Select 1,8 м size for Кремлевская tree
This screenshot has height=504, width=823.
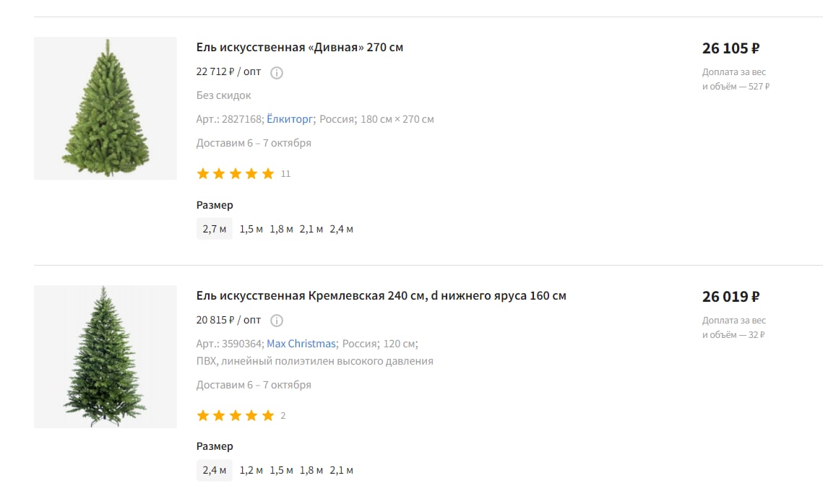click(311, 470)
